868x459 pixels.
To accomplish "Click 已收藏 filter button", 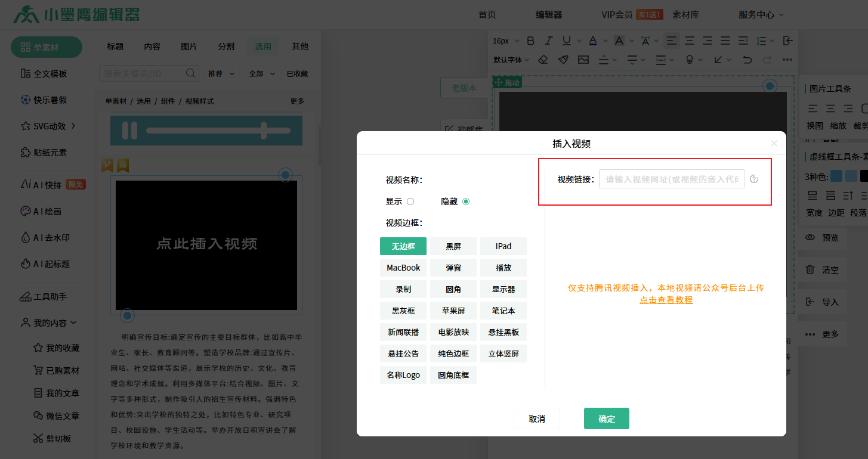I will click(x=297, y=73).
